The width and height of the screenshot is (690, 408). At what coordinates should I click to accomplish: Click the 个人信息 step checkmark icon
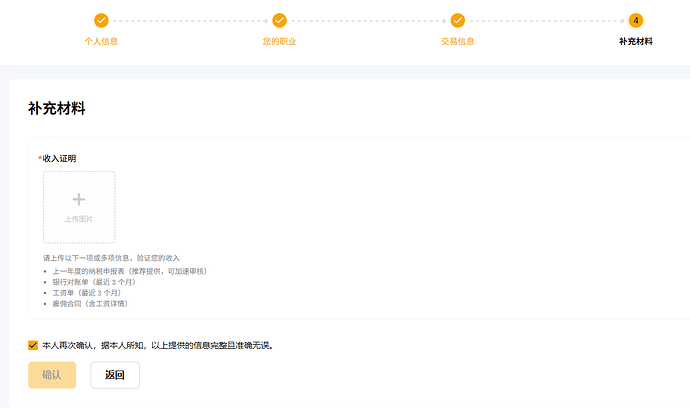101,20
